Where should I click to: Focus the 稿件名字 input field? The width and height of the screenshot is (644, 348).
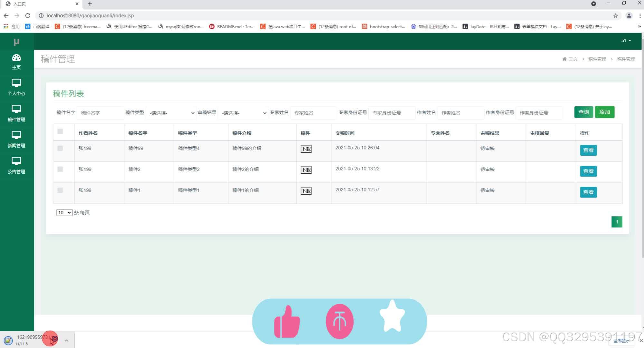tap(100, 113)
